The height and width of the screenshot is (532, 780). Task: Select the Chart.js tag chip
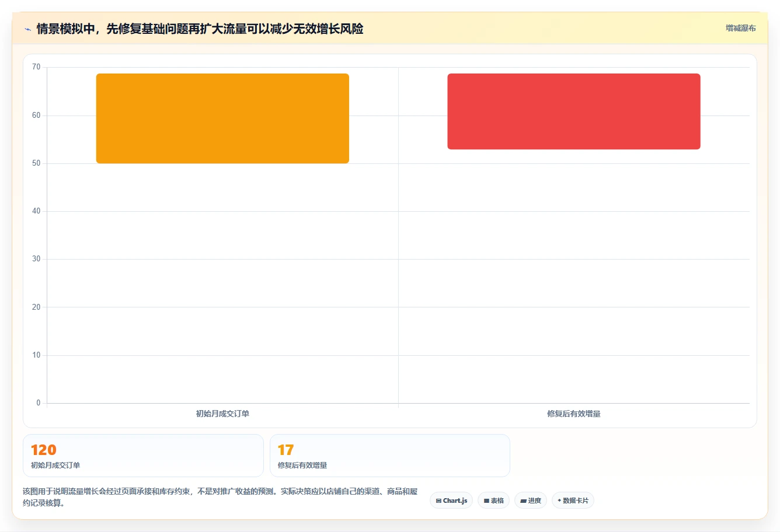[x=451, y=501]
